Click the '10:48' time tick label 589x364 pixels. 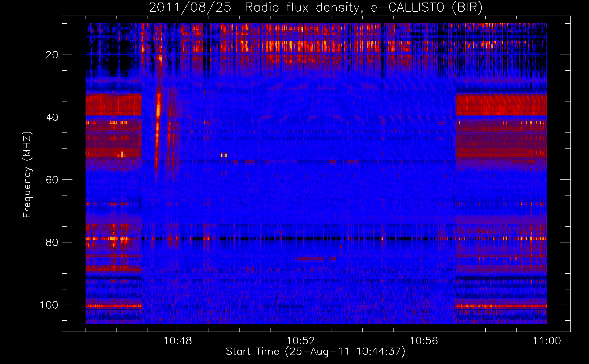click(x=178, y=341)
